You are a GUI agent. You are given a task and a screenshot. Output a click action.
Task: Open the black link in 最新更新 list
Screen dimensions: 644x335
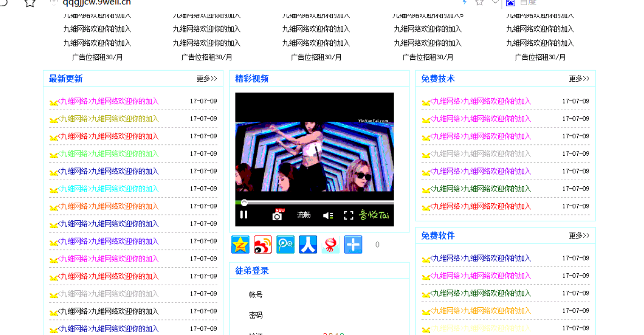pos(108,311)
